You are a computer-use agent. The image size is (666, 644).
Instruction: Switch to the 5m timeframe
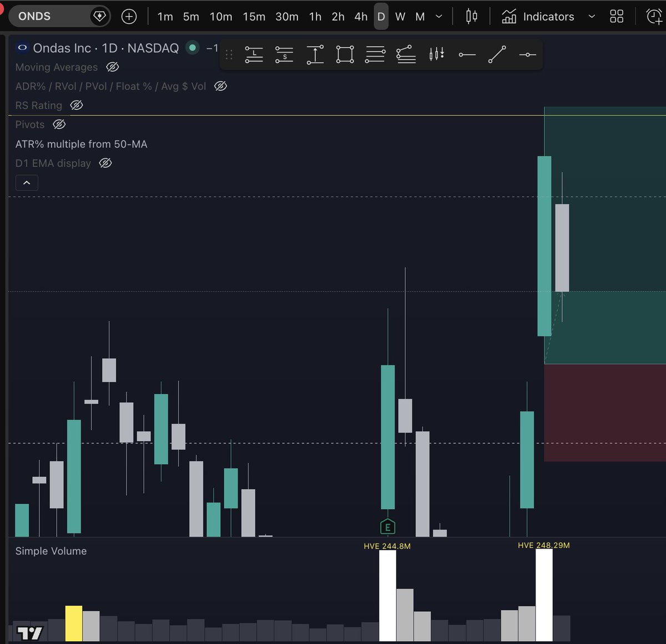(x=191, y=17)
